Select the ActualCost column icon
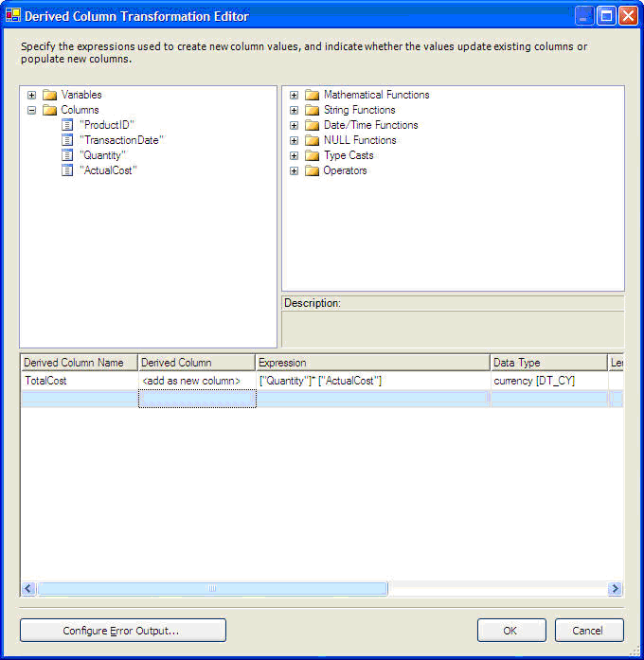644x660 pixels. point(67,170)
